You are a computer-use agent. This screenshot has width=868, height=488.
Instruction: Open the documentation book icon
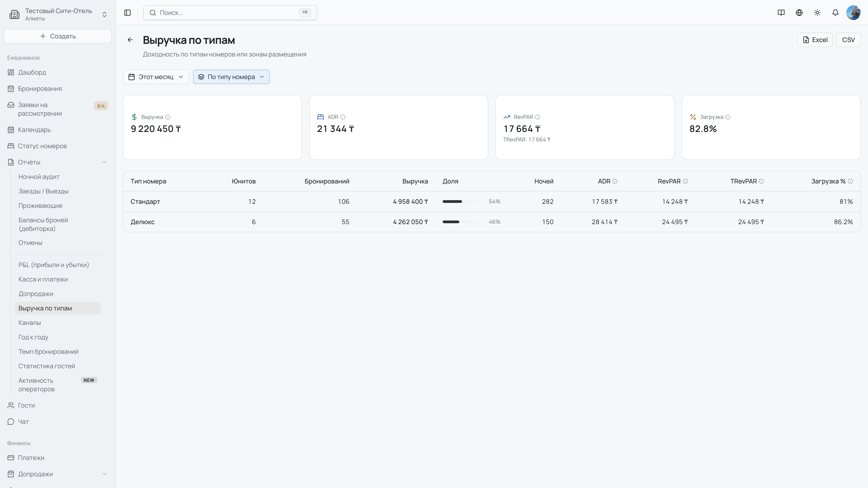781,12
